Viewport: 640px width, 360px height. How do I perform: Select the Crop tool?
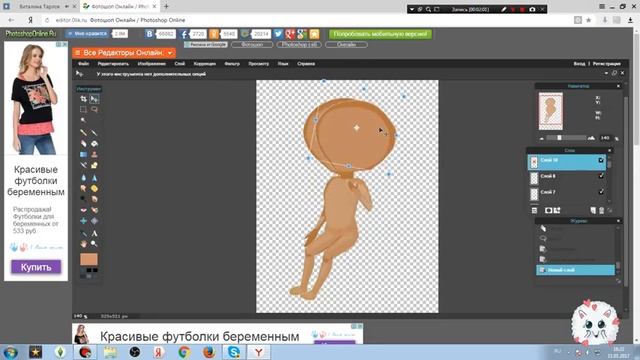(x=83, y=99)
